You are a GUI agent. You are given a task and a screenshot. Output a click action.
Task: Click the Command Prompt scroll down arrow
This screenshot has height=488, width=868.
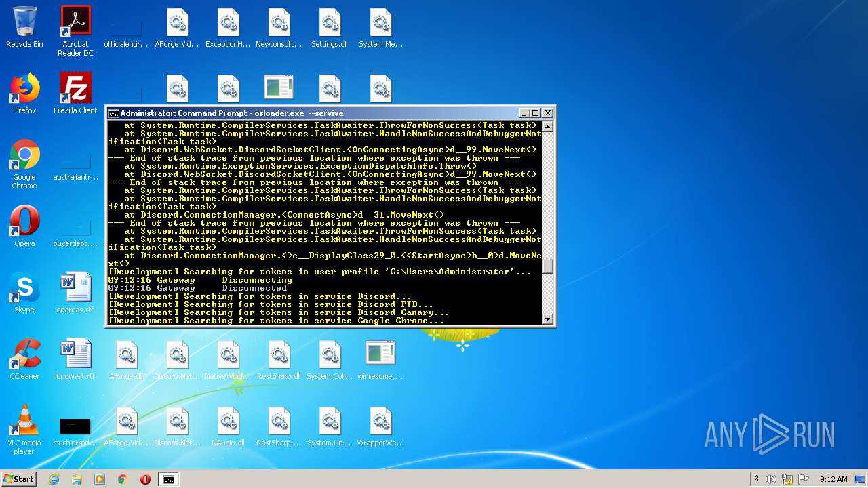(x=548, y=319)
